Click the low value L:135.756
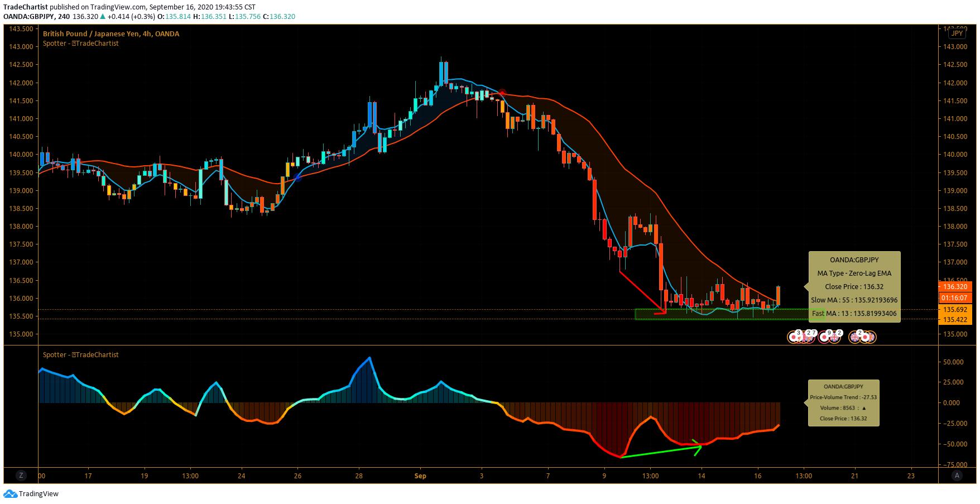Screen dimensions: 980x504 244,17
